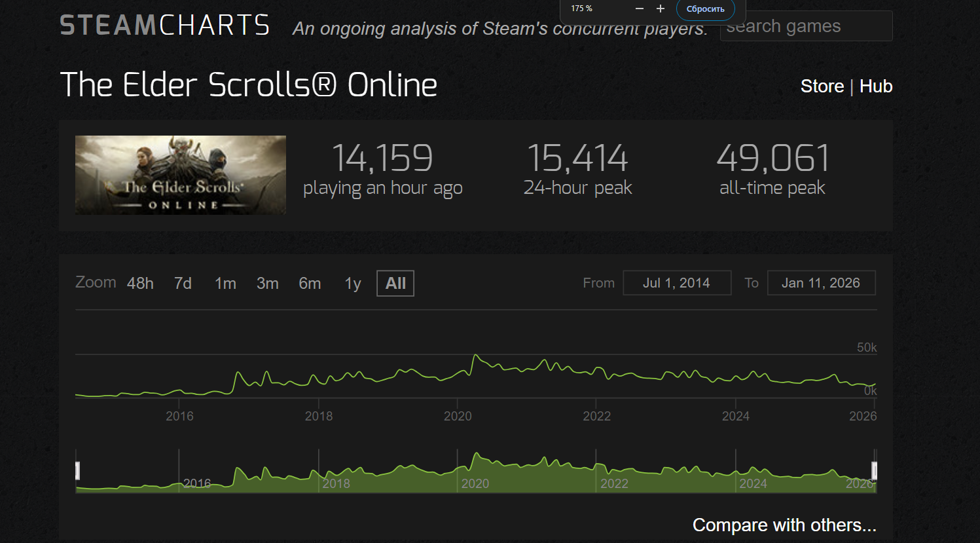Screen dimensions: 980x543
Task: Click the 175 % zoom level text
Action: point(581,9)
